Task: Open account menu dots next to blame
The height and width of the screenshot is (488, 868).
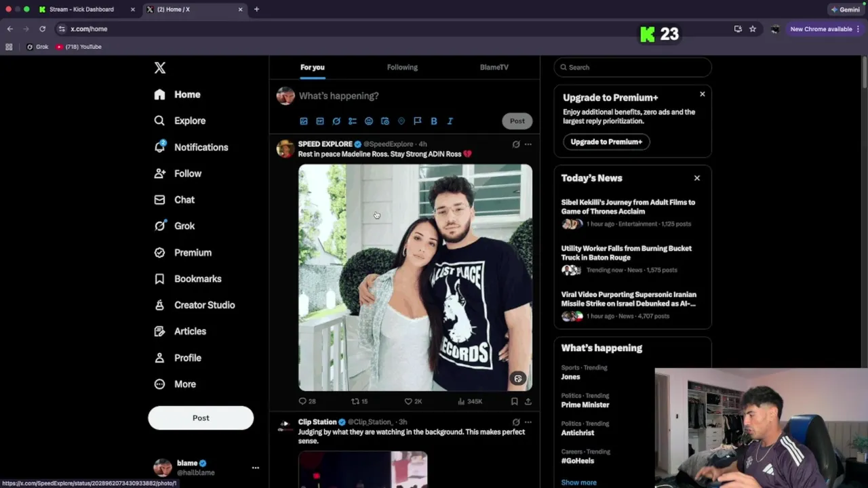Action: (x=256, y=468)
